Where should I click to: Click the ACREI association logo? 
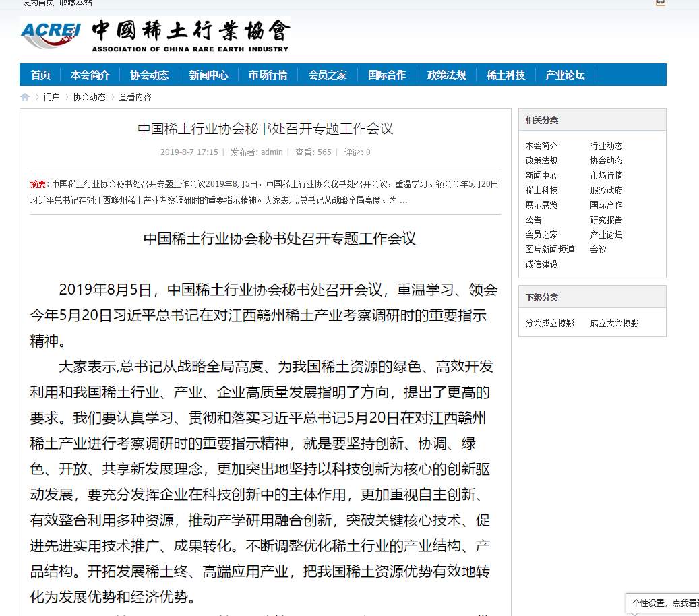[156, 35]
